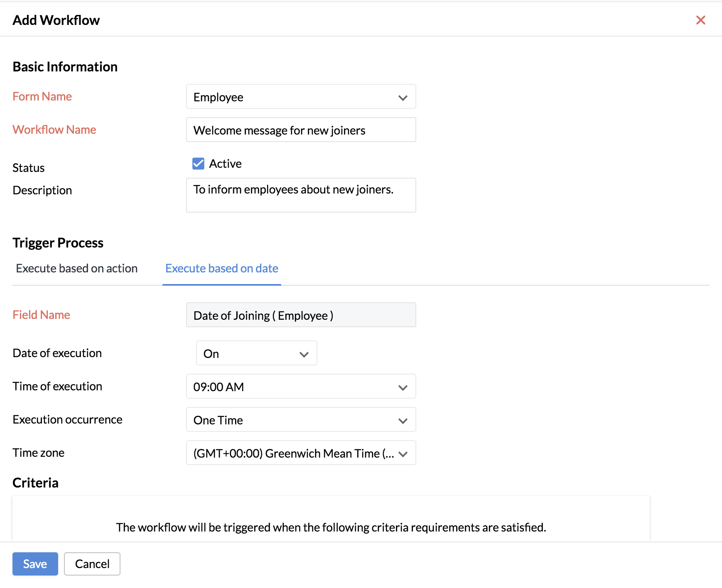Click the Field Name label
722x588 pixels.
[x=41, y=315]
